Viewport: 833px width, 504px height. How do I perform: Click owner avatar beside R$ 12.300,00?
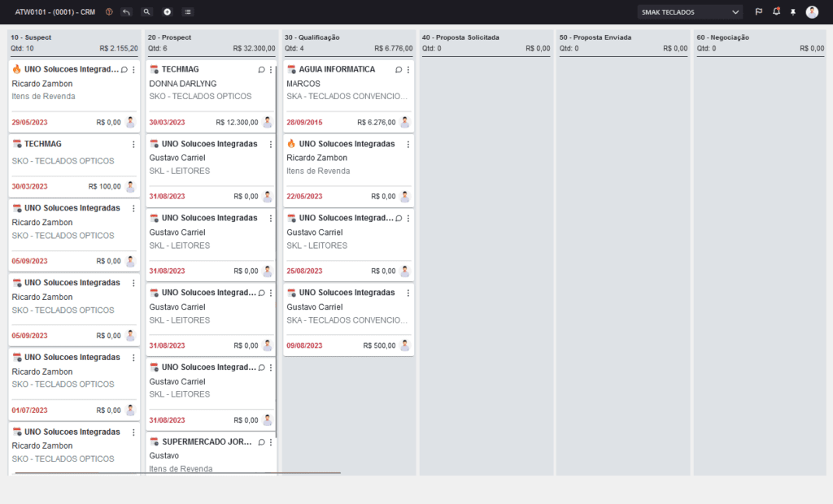point(268,122)
